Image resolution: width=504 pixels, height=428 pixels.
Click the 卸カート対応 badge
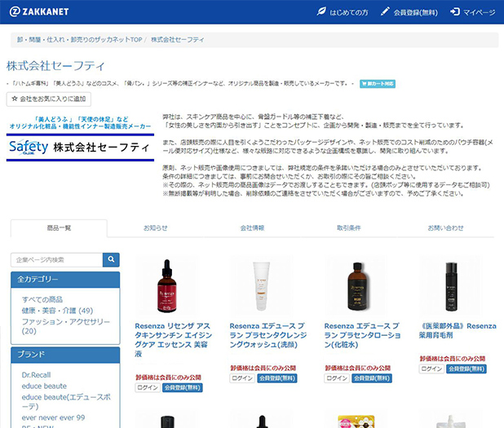pyautogui.click(x=378, y=83)
